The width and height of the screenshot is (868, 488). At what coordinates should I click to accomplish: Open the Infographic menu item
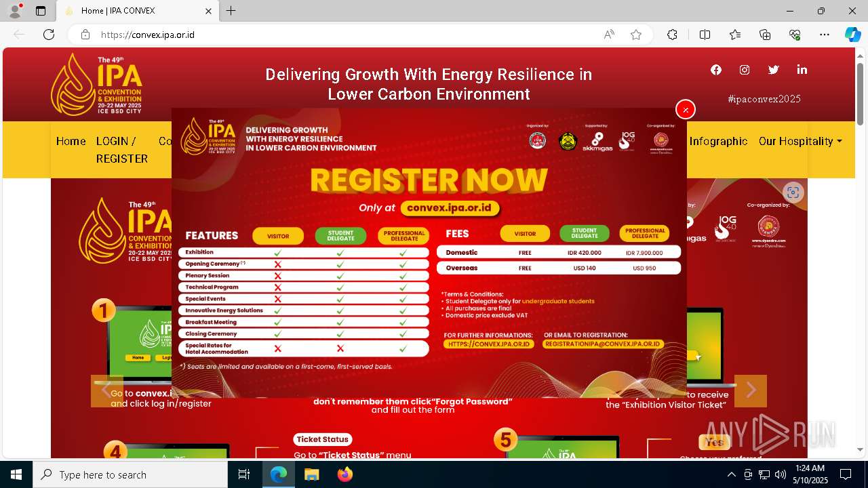coord(718,141)
